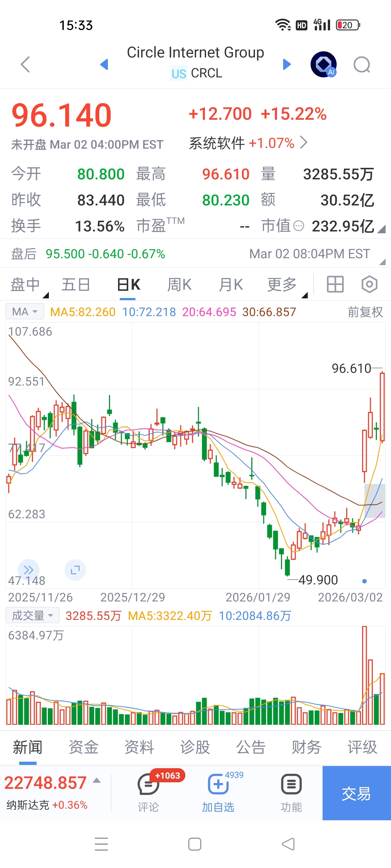Open the 新闻 news tab
The width and height of the screenshot is (391, 868).
(x=28, y=747)
